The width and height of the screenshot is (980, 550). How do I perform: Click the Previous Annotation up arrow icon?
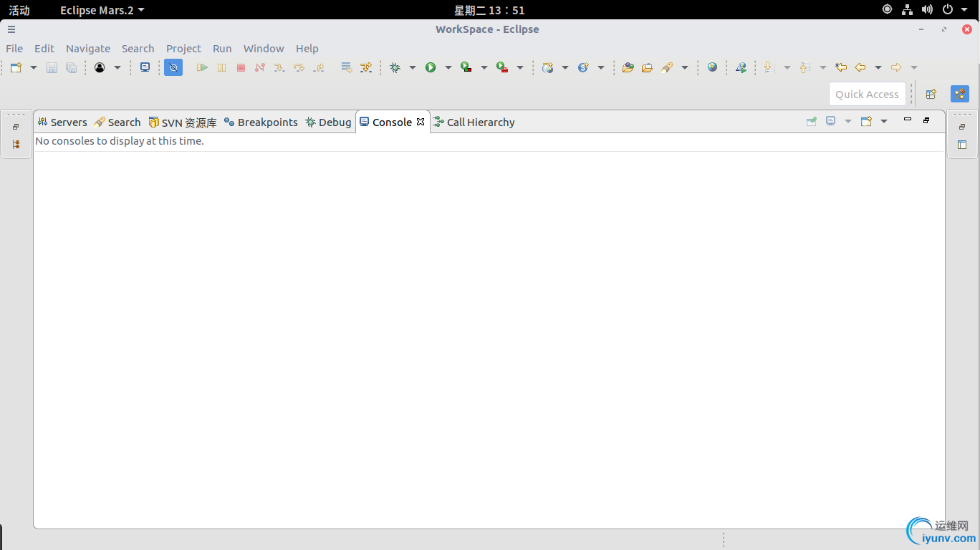[804, 67]
